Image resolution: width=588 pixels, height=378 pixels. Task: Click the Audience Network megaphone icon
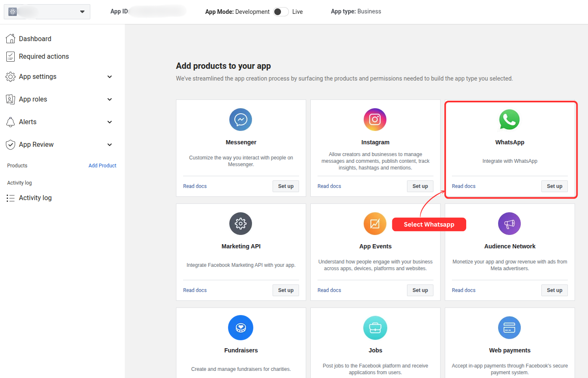(x=509, y=224)
